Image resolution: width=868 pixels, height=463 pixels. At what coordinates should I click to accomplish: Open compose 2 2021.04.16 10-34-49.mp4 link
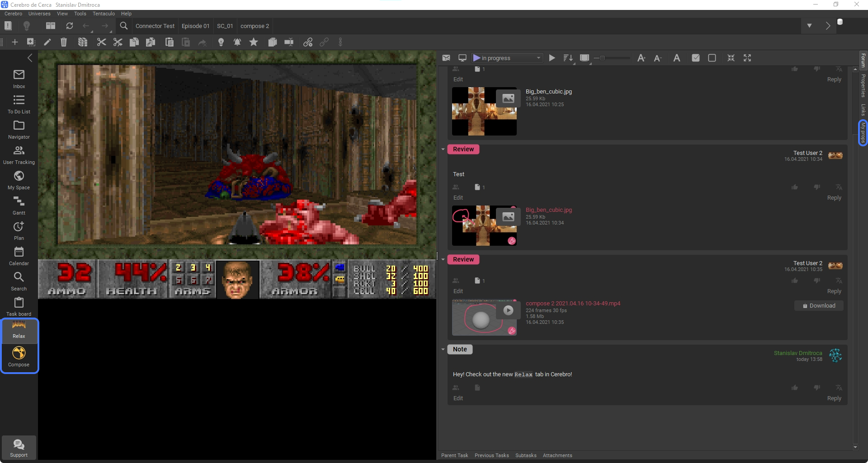point(573,304)
